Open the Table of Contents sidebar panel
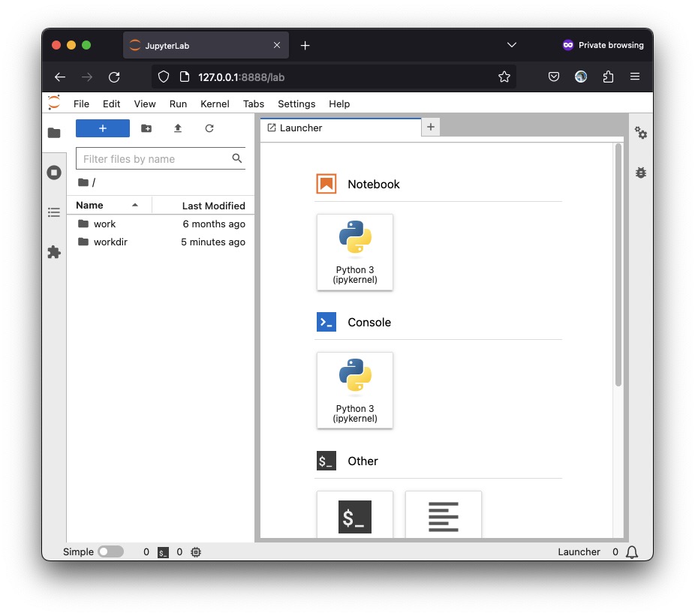Image resolution: width=695 pixels, height=616 pixels. 54,212
